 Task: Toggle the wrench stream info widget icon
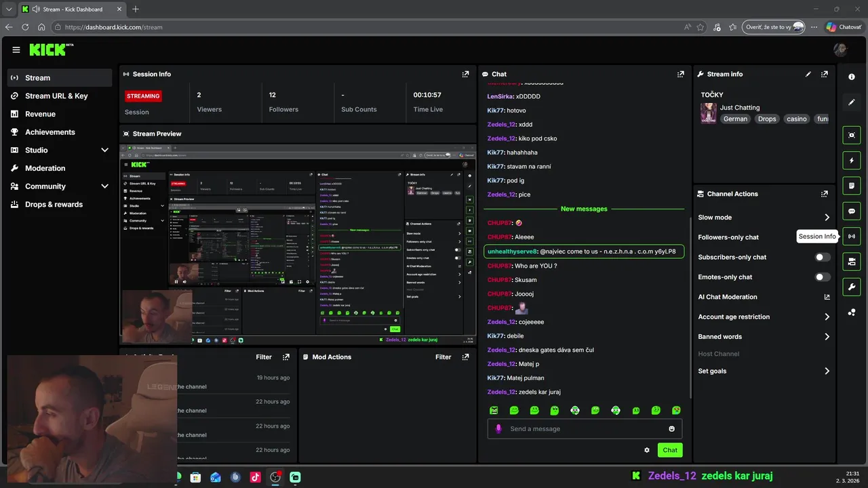click(x=852, y=287)
